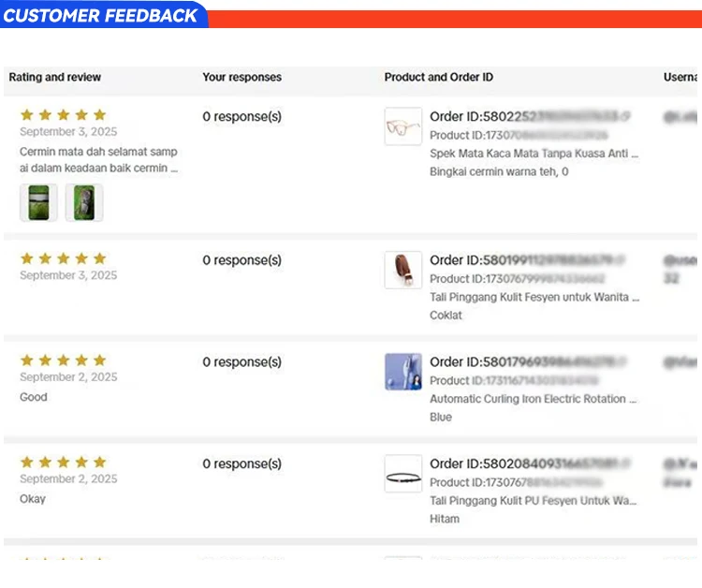Click "Product and Order ID" column header
Screen dimensions: 702x588
[x=438, y=77]
